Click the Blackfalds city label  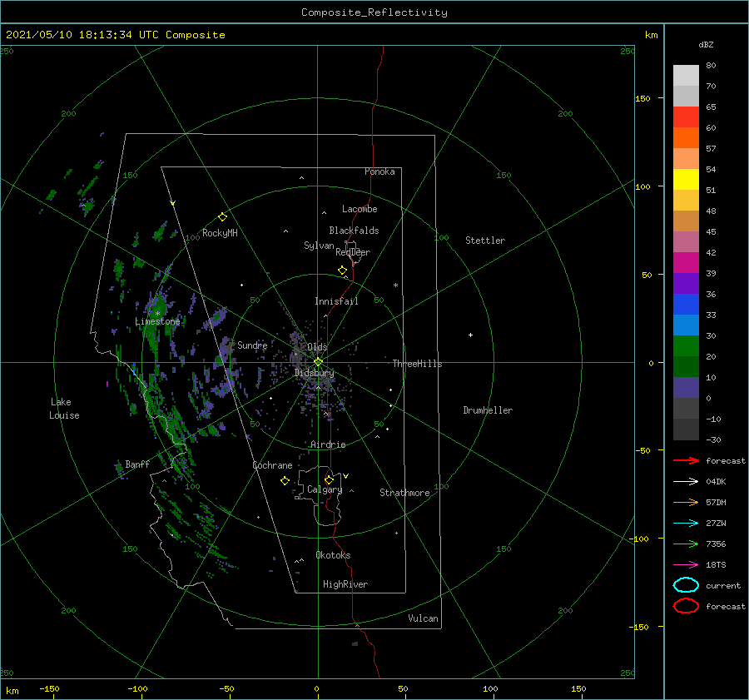point(354,231)
